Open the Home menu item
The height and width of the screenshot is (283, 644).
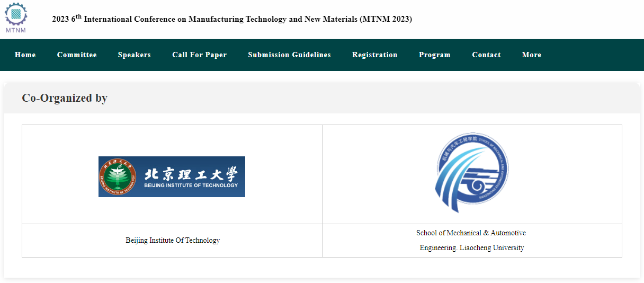point(25,55)
